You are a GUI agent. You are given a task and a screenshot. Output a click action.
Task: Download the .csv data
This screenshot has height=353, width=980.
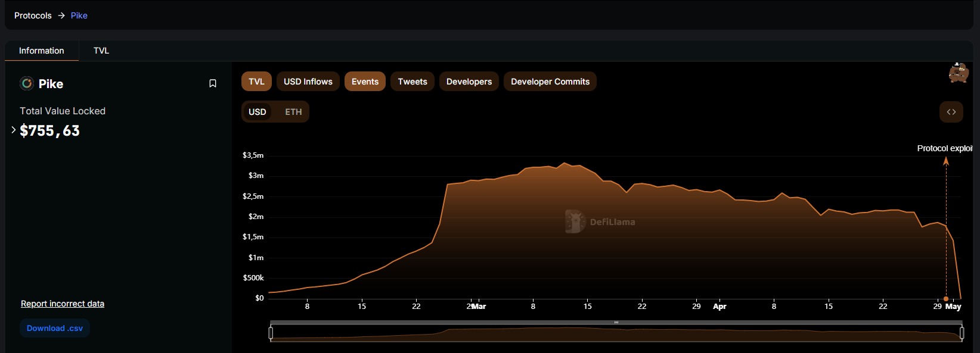point(55,328)
